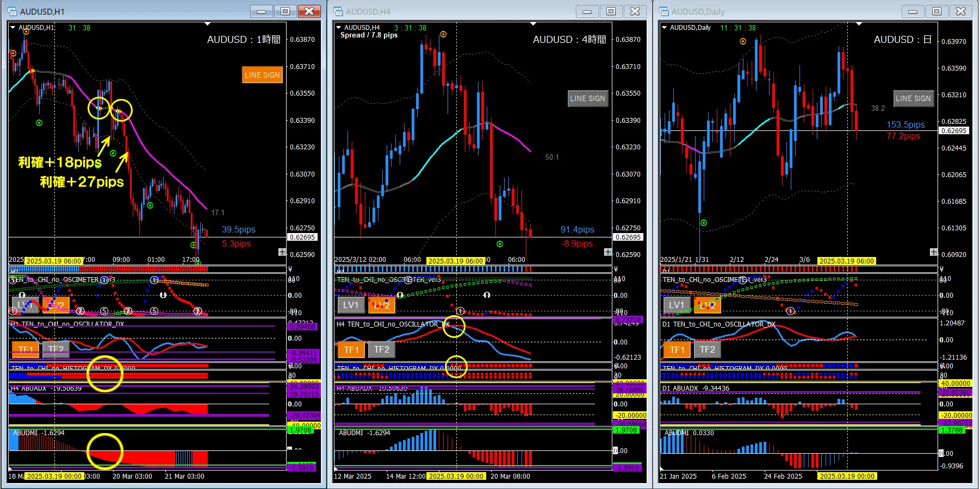
Task: Open the triangle menu beside AUDUSD,H1 label
Action: pyautogui.click(x=13, y=27)
